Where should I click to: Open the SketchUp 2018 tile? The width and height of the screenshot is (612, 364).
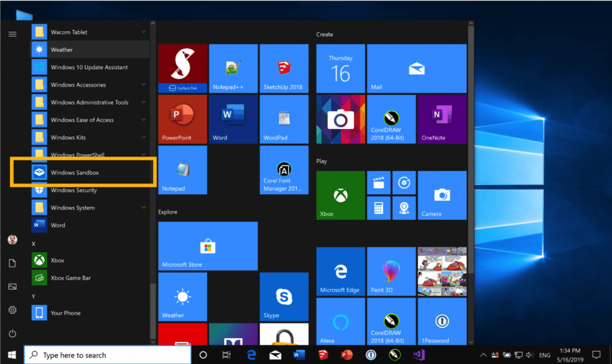point(284,68)
